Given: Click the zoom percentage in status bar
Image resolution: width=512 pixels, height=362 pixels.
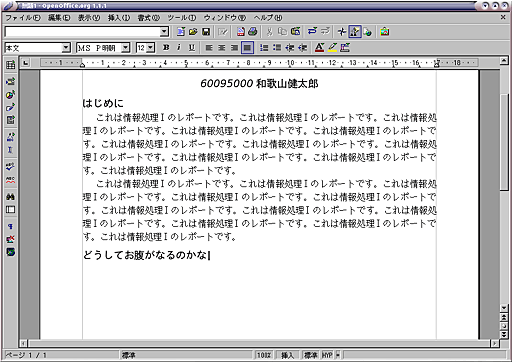Looking at the screenshot, I should coord(264,355).
